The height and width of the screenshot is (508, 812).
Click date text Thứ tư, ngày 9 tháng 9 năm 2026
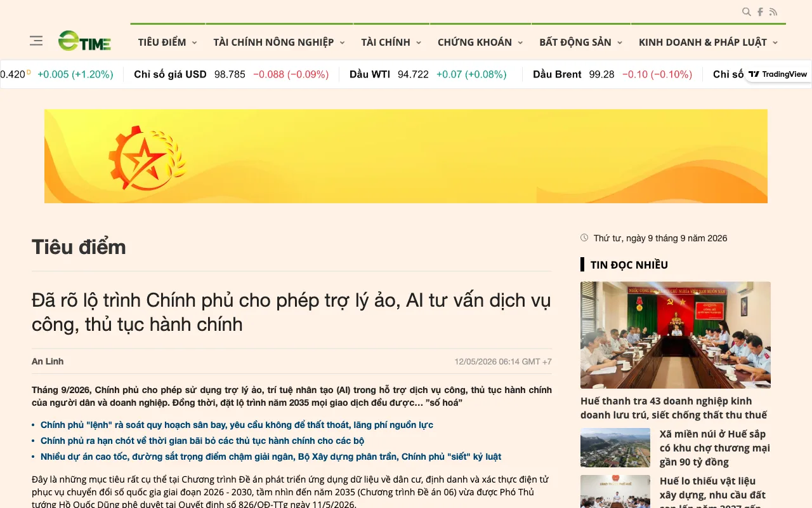tap(660, 238)
